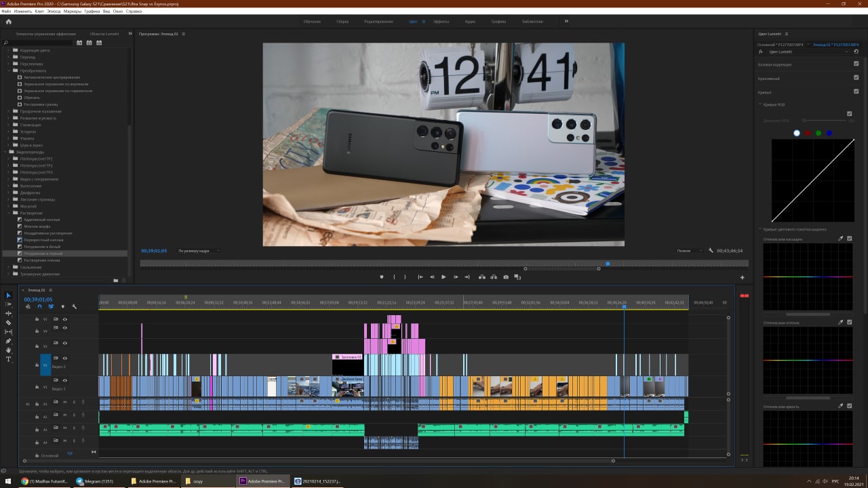868x488 pixels.
Task: Show more workspaces overflow chevron
Action: point(566,21)
